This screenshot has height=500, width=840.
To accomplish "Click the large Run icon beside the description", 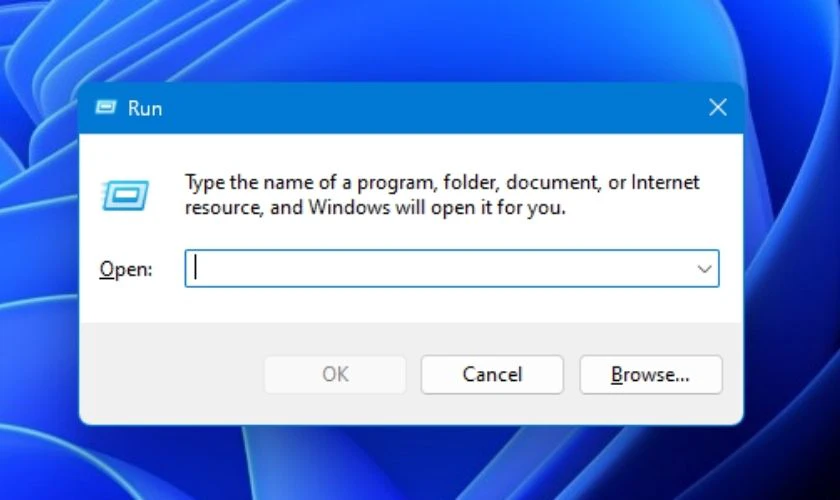I will click(x=125, y=195).
